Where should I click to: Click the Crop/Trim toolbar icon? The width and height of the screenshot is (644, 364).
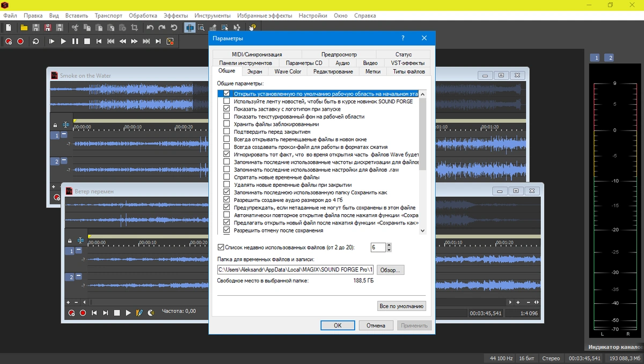[134, 28]
